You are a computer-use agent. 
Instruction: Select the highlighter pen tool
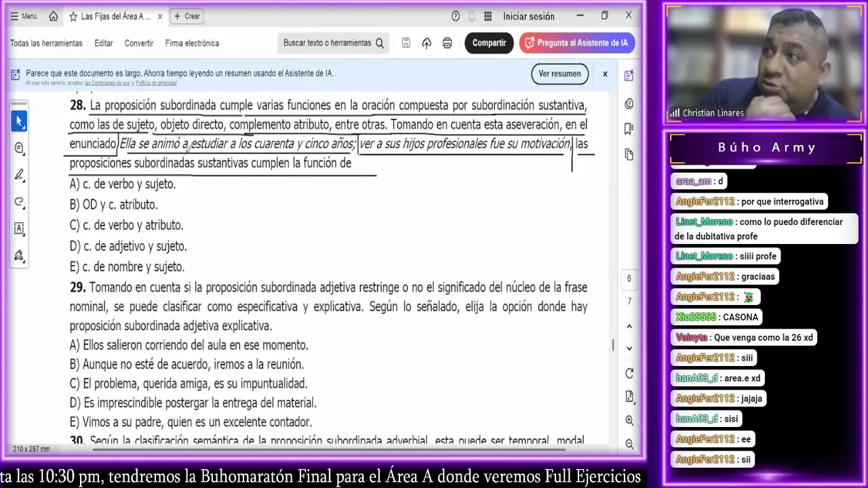tap(19, 175)
